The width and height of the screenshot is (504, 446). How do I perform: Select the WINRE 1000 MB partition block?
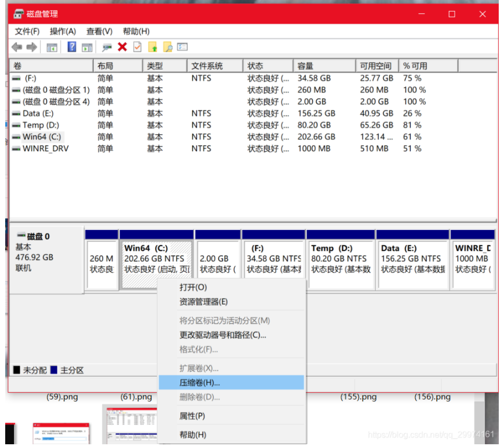(473, 260)
